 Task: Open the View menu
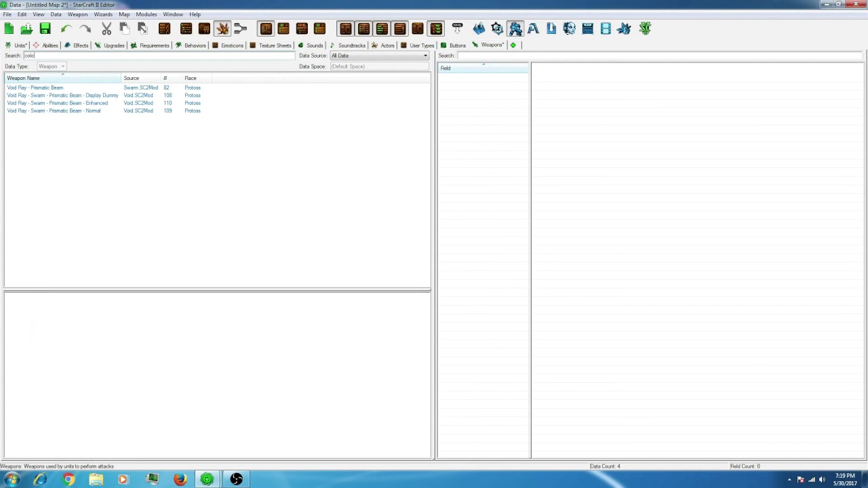click(x=39, y=14)
